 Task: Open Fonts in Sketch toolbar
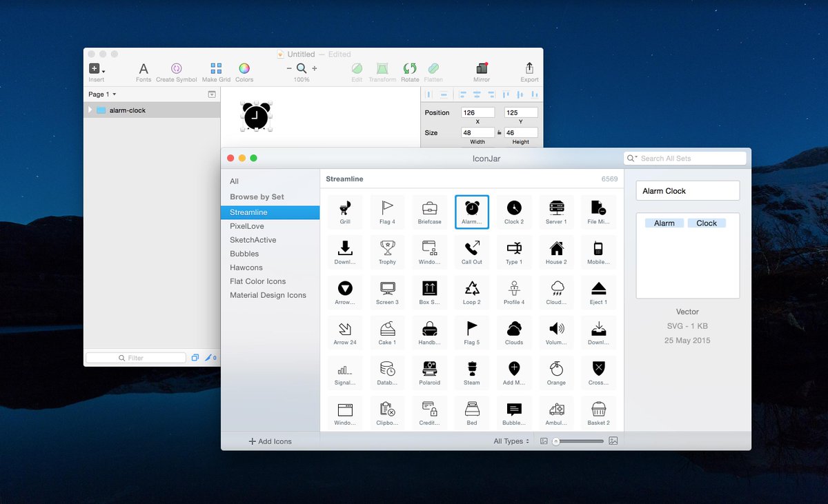coord(144,72)
